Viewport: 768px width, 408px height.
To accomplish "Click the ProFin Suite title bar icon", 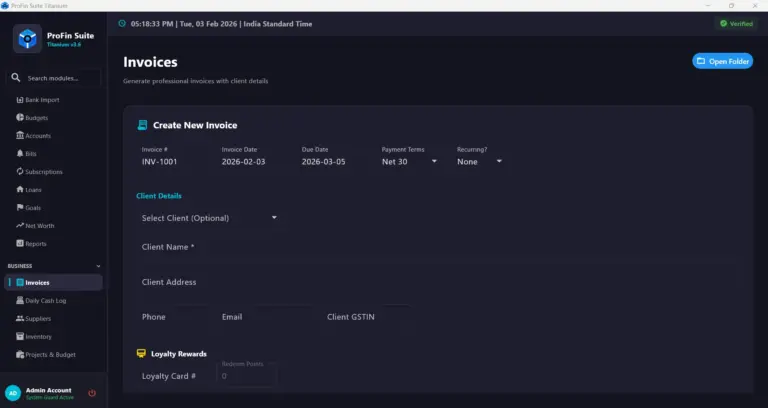I will coord(5,5).
